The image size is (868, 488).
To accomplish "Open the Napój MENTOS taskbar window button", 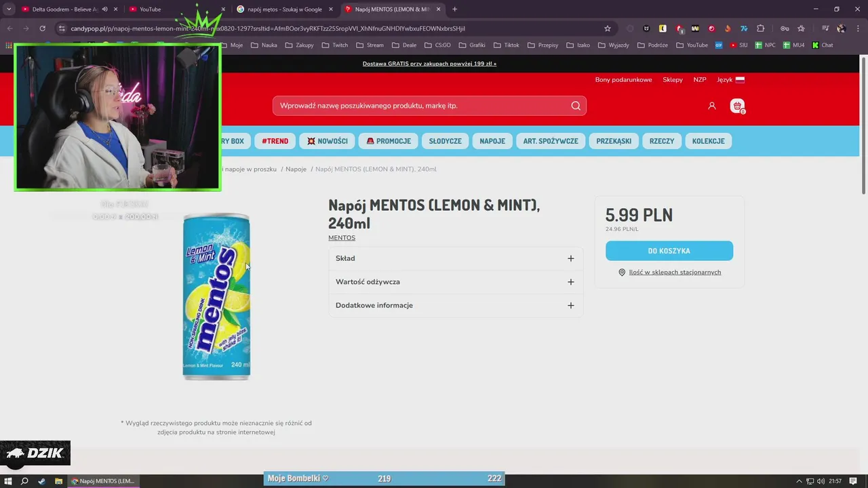I will (x=103, y=481).
